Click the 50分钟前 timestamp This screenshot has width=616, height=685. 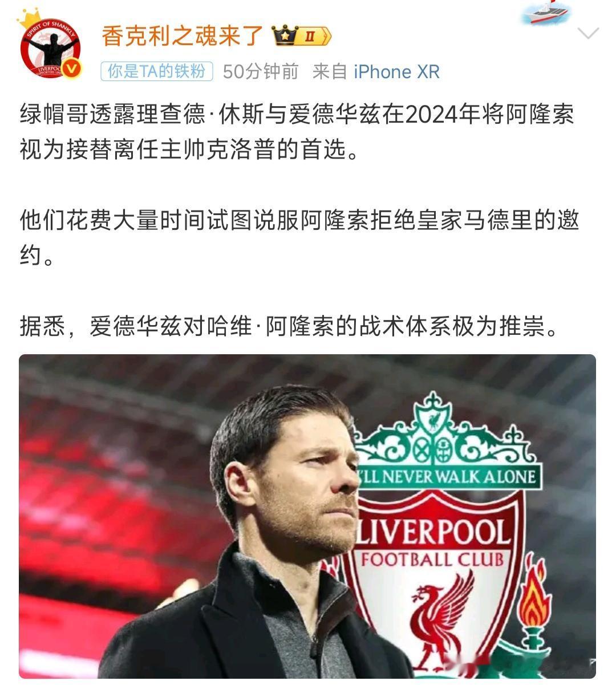click(x=261, y=72)
